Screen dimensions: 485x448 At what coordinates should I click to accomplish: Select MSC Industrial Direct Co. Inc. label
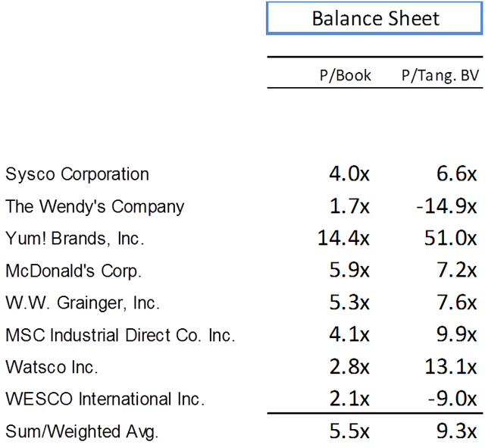(120, 335)
